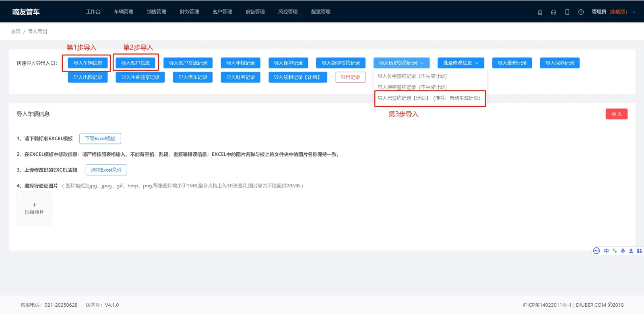Screen dimensions: 644x314
Task: Click the 导入新待签约记录 button
Action: (341, 63)
